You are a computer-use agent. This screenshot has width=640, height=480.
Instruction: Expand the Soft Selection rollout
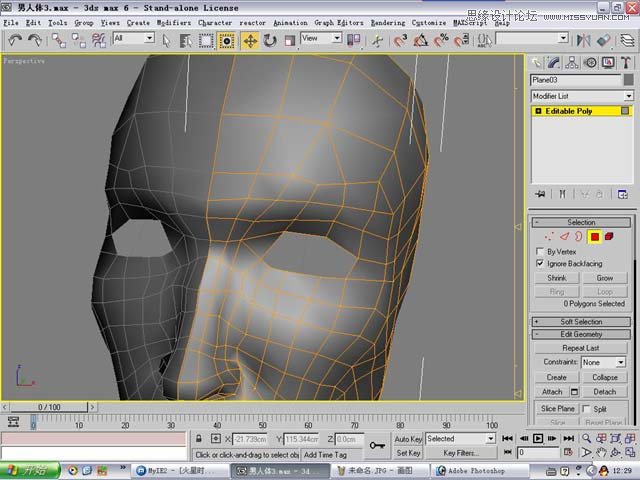[x=581, y=322]
